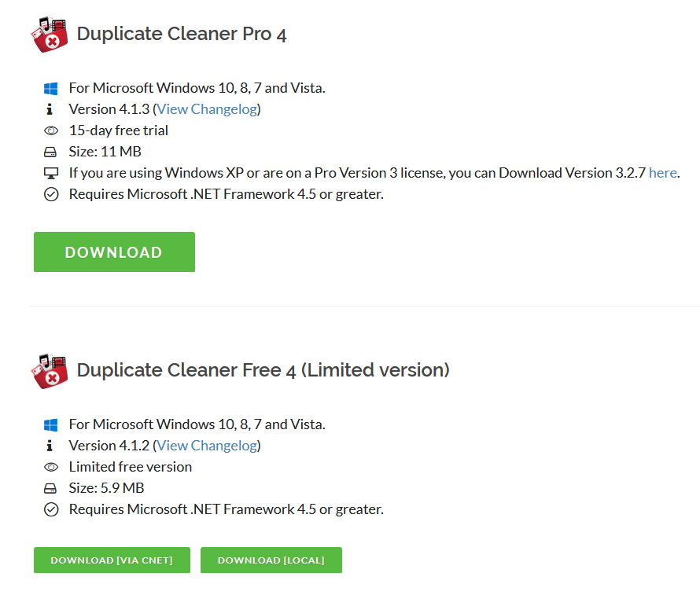Click the eye icon next to 15-day free trial
Screen dimensions: 700x595
51,130
